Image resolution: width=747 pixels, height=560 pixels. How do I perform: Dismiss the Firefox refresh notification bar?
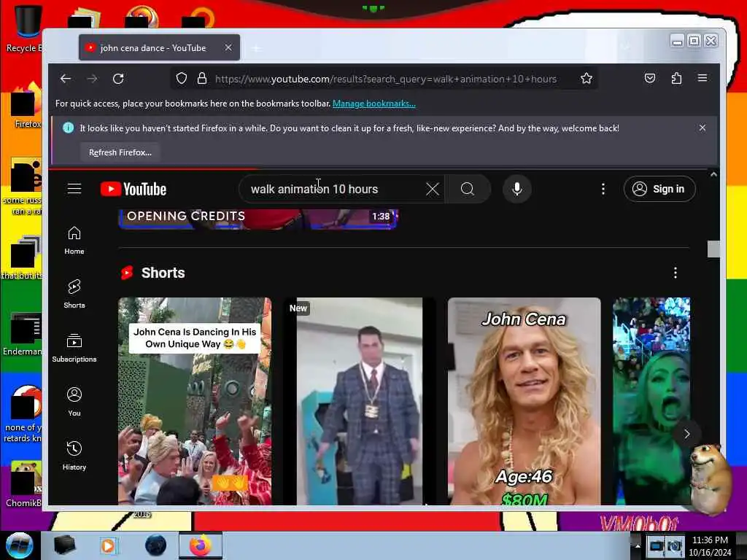pyautogui.click(x=703, y=128)
